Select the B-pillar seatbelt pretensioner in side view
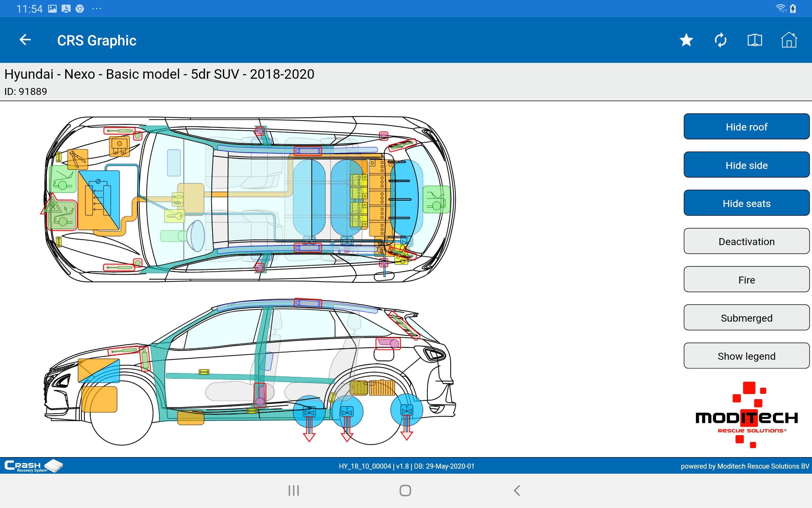The width and height of the screenshot is (812, 508). tap(260, 396)
